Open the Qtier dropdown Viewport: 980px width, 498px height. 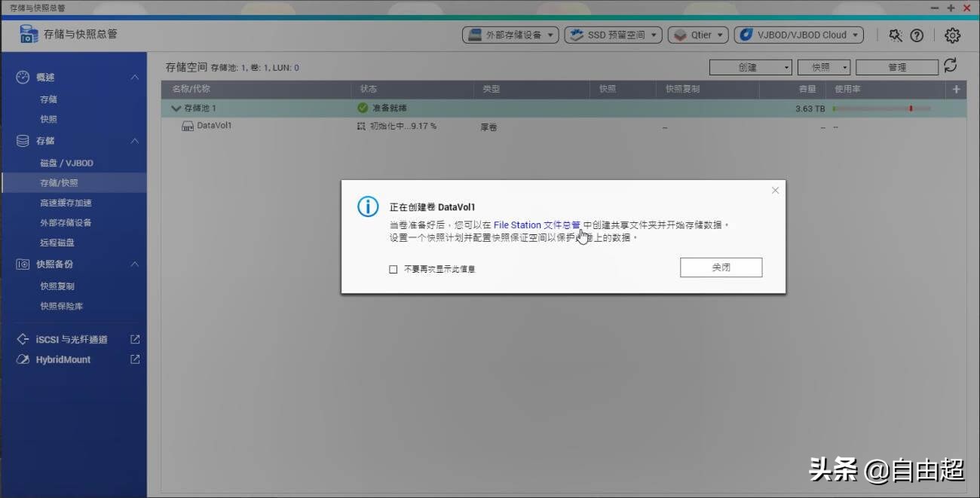point(697,34)
